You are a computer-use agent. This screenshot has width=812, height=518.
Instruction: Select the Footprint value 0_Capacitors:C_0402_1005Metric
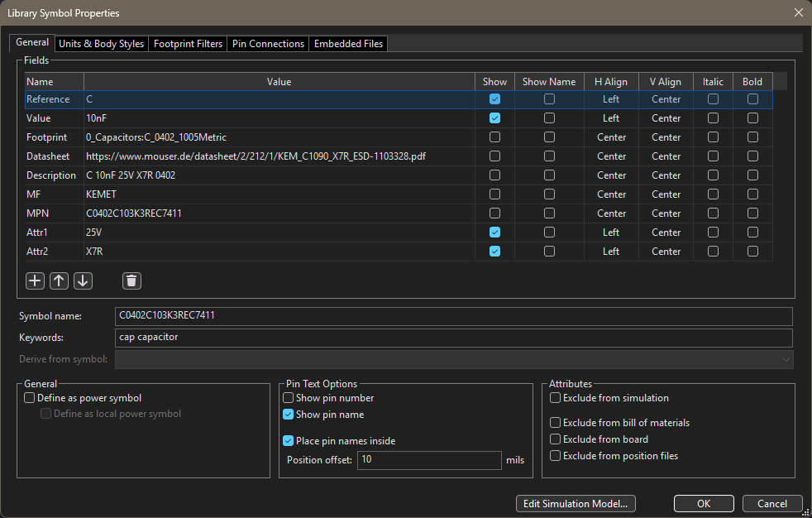[279, 137]
